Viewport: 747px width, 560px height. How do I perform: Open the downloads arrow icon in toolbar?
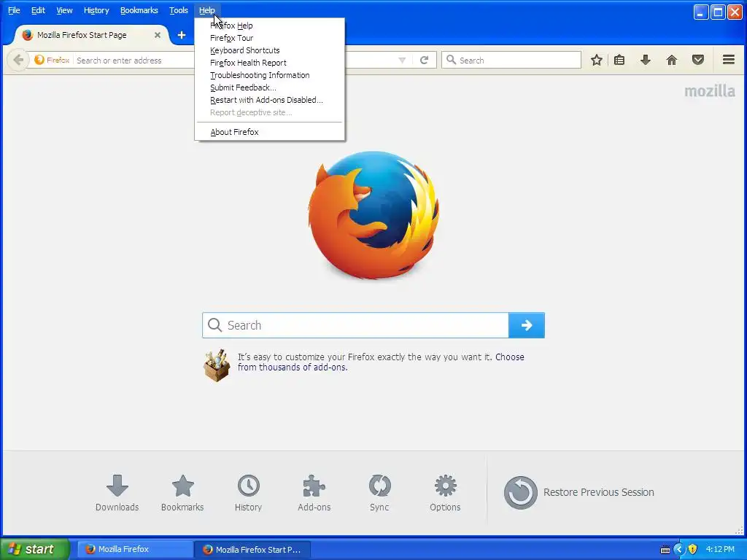(x=646, y=60)
